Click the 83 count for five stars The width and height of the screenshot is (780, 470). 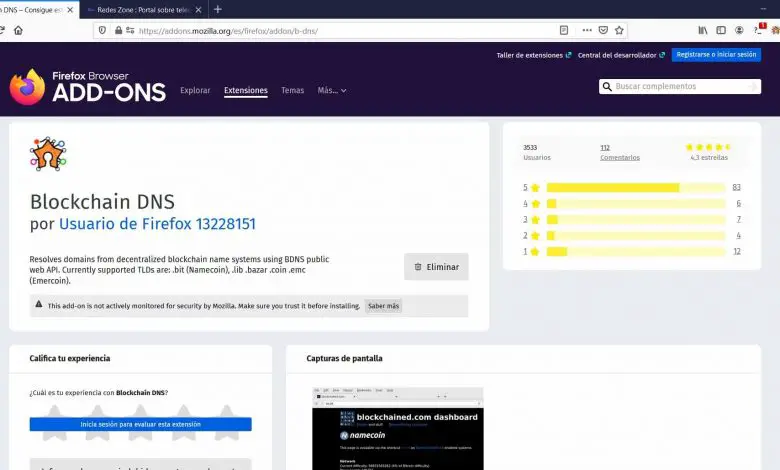[x=736, y=188]
